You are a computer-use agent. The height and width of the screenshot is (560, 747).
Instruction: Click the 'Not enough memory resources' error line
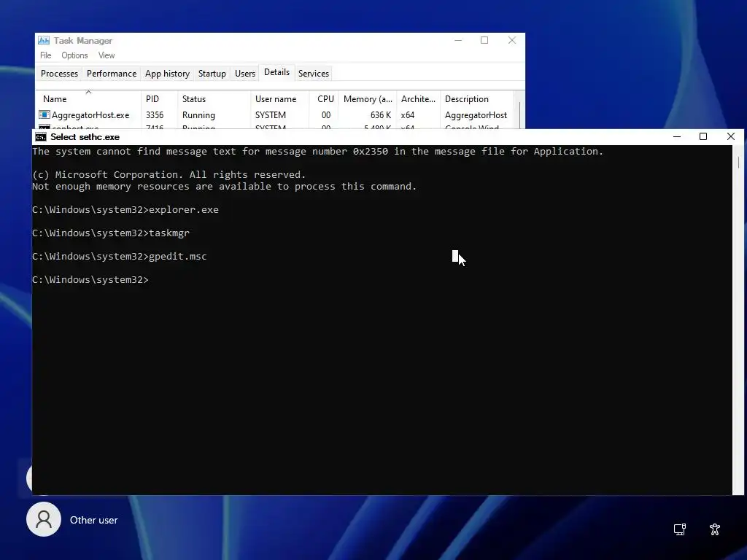225,186
